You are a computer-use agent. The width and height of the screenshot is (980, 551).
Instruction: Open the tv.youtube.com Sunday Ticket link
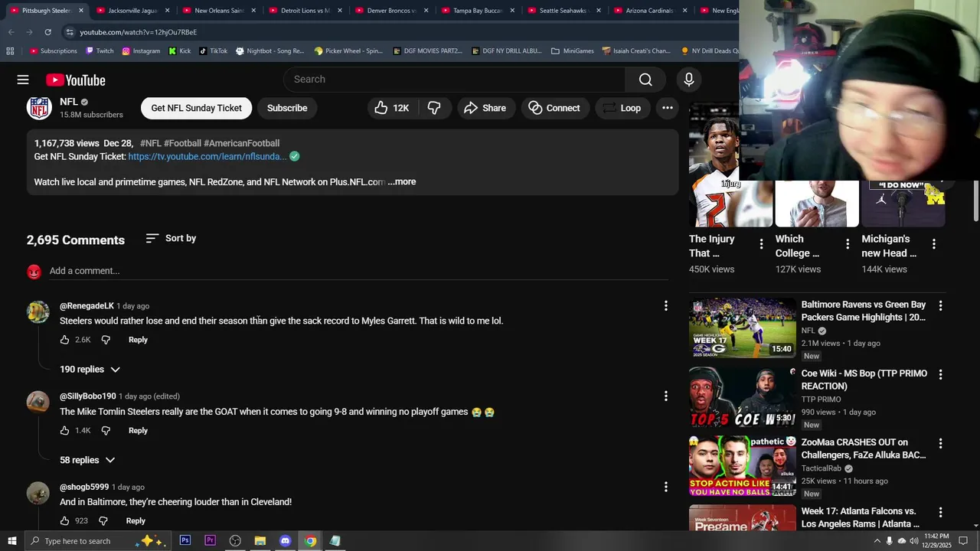[x=207, y=157]
